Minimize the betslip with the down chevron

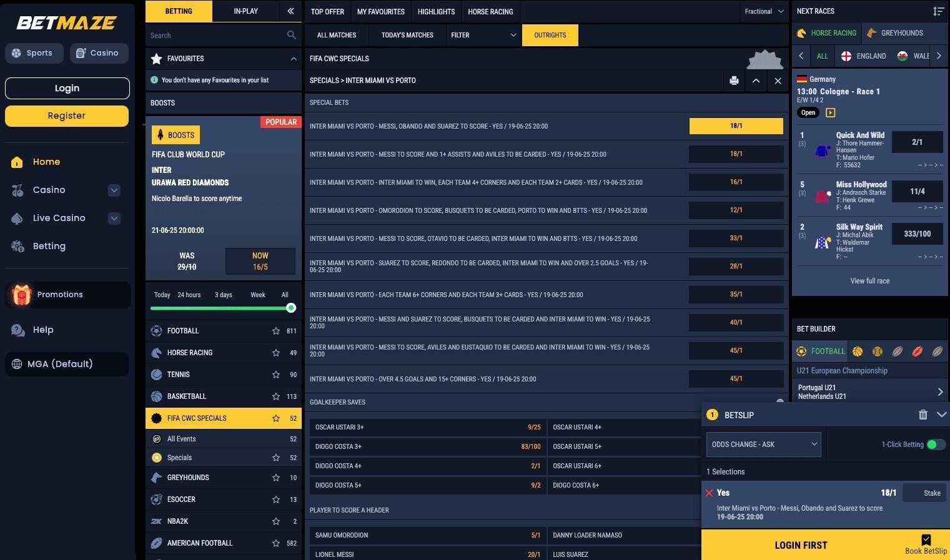tap(942, 415)
